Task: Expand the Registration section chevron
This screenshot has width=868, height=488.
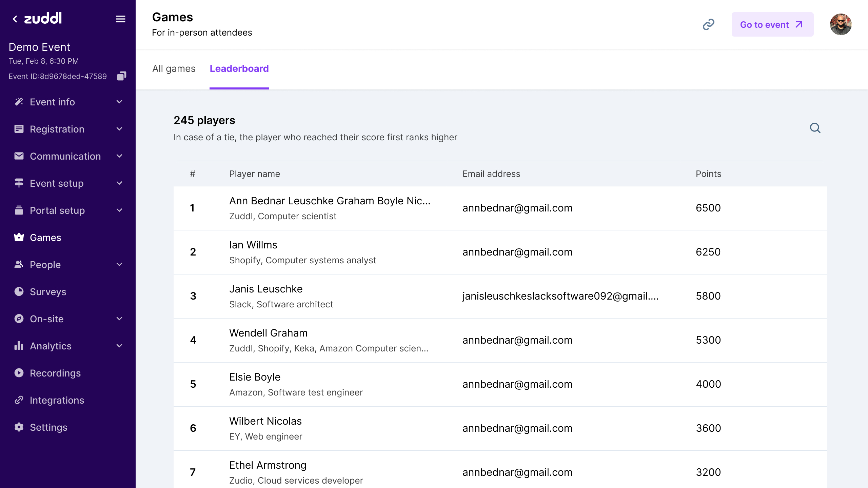Action: [x=119, y=129]
